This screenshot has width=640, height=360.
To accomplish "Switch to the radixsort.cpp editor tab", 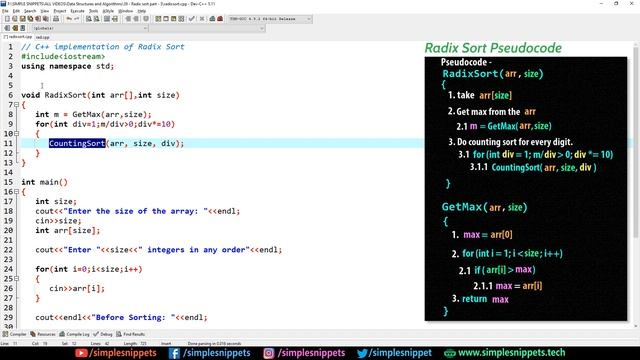I will tap(18, 37).
